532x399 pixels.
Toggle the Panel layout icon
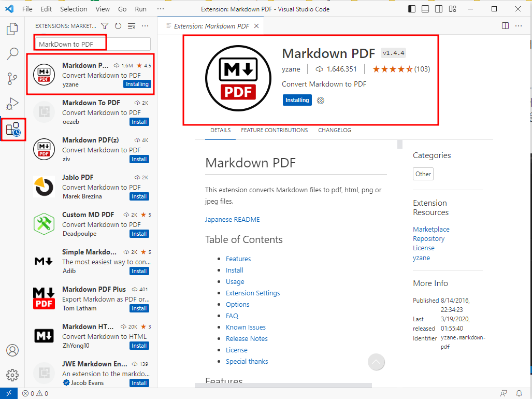click(x=425, y=9)
